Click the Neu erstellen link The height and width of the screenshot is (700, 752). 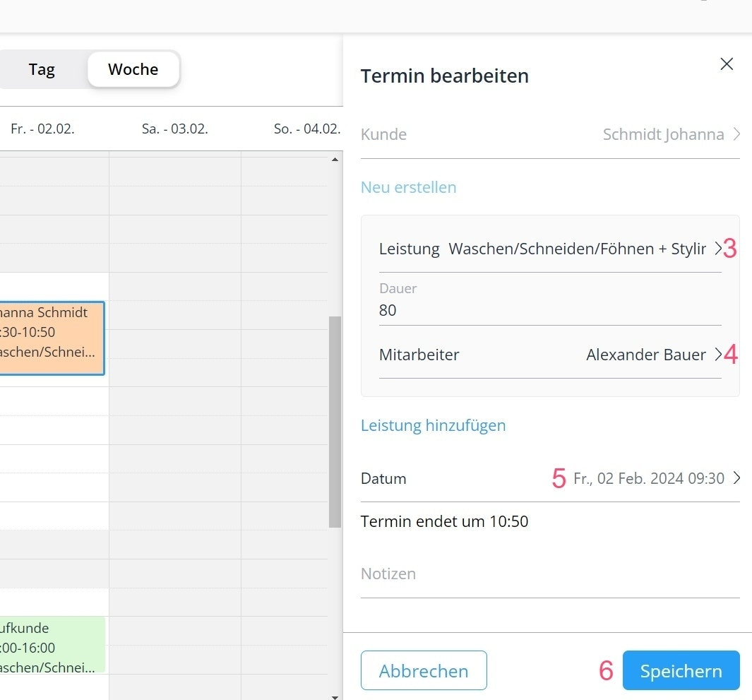pyautogui.click(x=408, y=187)
